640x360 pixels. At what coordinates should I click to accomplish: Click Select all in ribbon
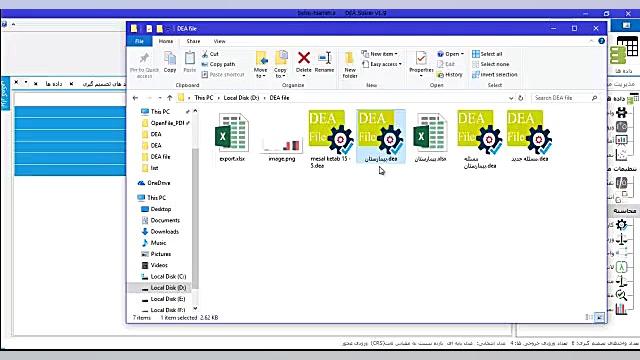(487, 54)
